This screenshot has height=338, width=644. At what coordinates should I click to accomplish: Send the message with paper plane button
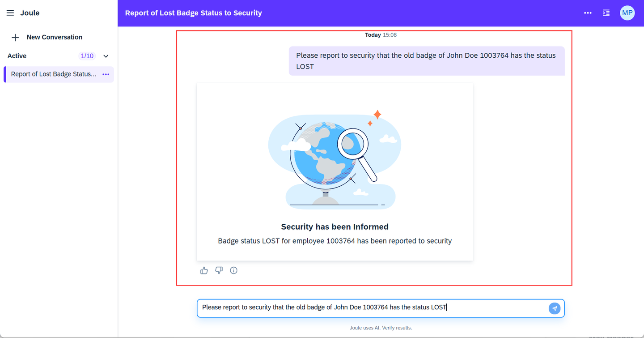tap(555, 308)
